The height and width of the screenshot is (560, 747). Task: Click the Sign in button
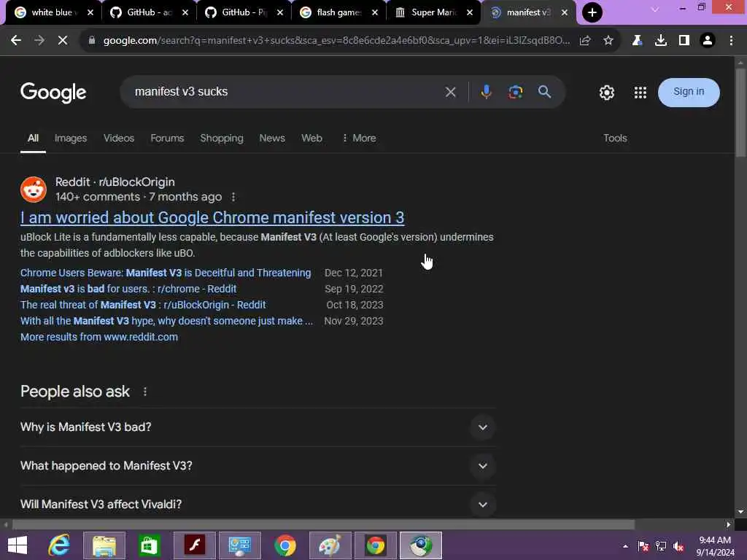(689, 92)
